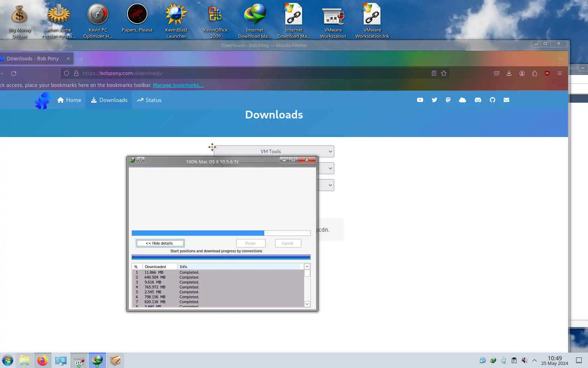Open File Explorer from the taskbar
588x368 pixels.
tap(24, 360)
